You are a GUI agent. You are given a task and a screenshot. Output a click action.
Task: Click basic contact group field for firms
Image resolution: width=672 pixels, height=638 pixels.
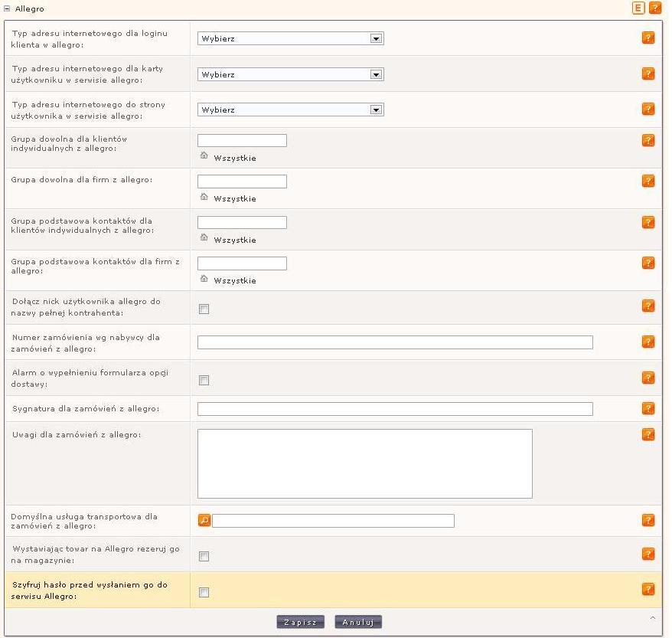(x=242, y=263)
